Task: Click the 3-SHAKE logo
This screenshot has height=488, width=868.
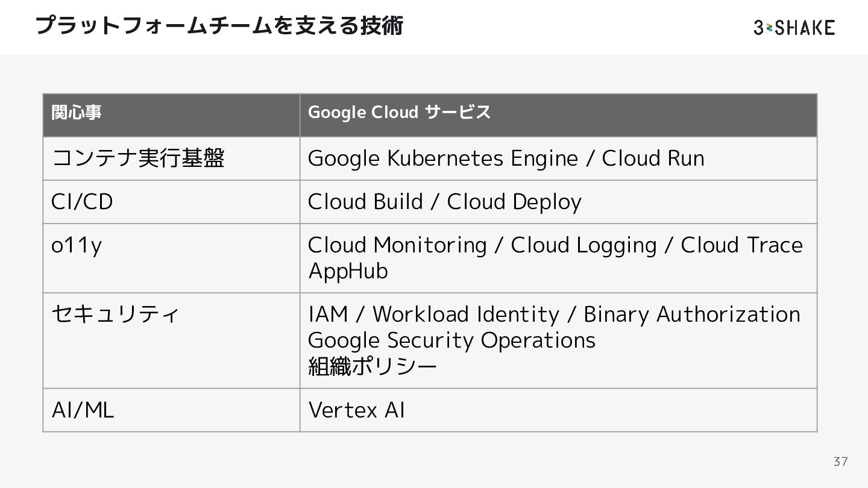Action: click(x=794, y=28)
